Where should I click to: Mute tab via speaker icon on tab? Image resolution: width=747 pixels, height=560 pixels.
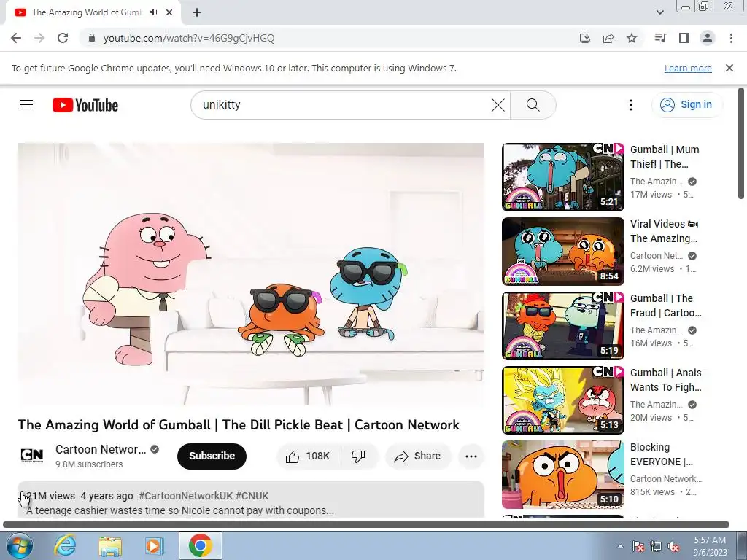[153, 12]
